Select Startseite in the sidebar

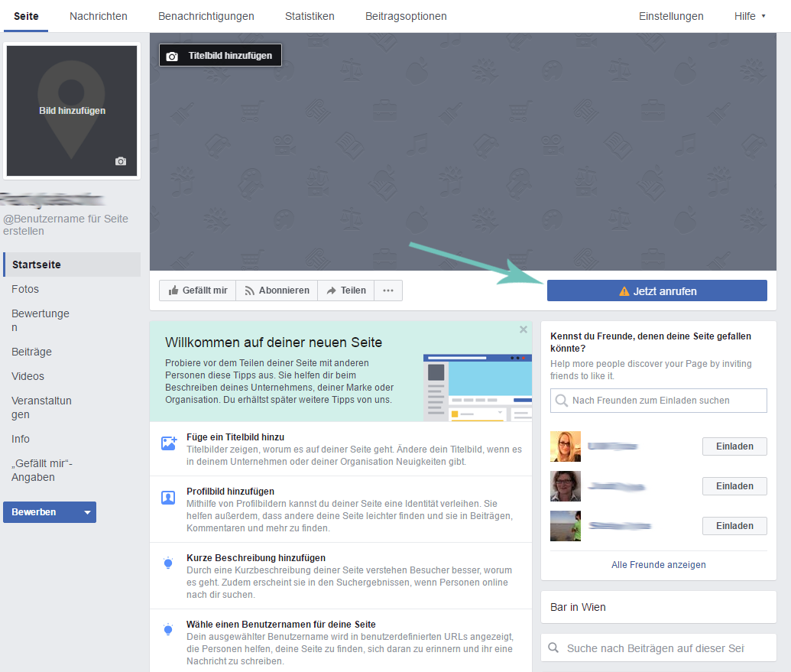72,265
